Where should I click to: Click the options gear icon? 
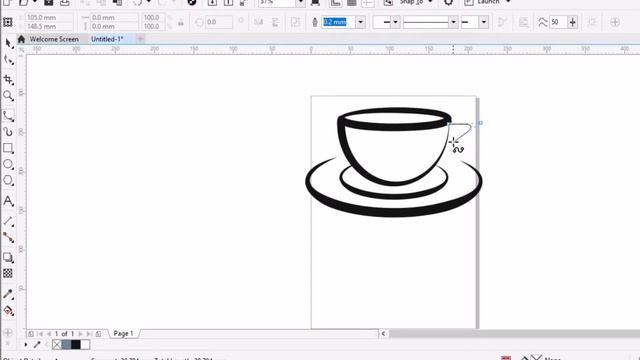pyautogui.click(x=448, y=2)
